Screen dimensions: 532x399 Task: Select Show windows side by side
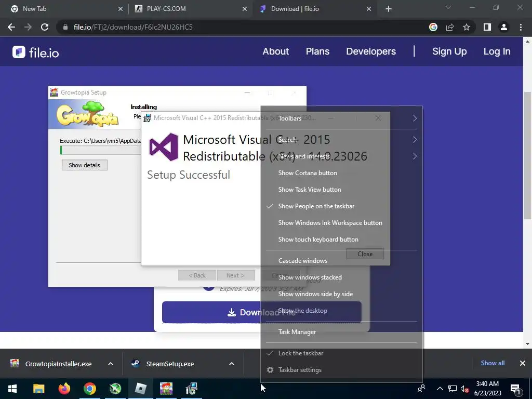click(315, 294)
